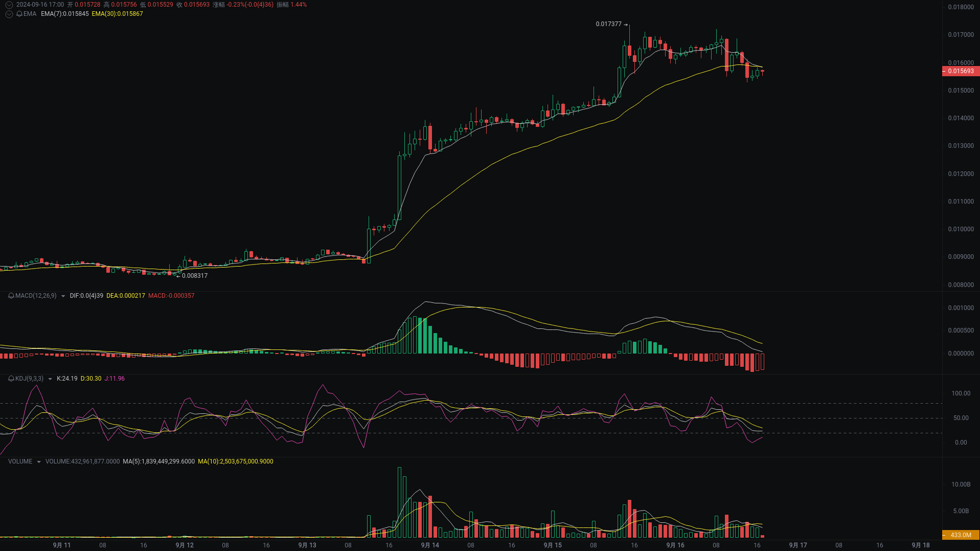
Task: Click the yellow EMA(30):0.015867 value label
Action: click(117, 14)
